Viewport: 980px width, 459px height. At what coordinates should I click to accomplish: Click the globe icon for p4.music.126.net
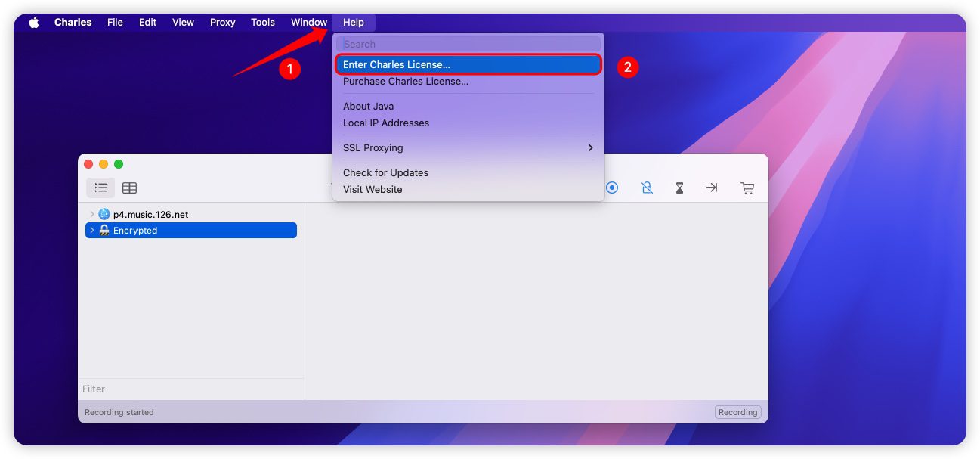(x=104, y=214)
